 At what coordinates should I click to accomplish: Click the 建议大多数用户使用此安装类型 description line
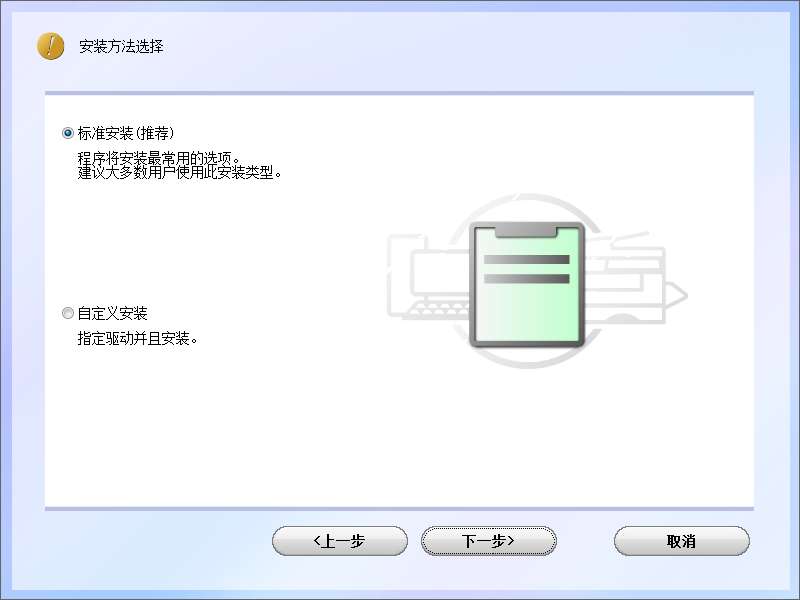[180, 172]
